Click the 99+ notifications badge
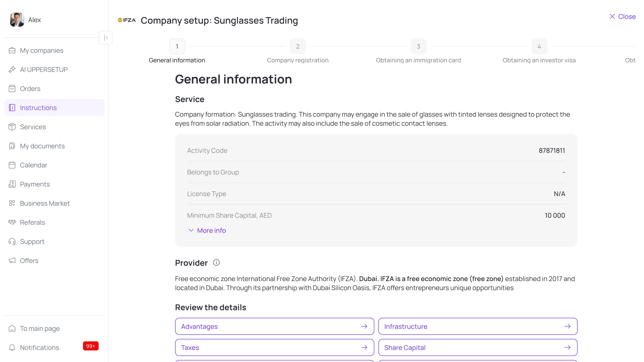Image resolution: width=644 pixels, height=362 pixels. coord(91,346)
